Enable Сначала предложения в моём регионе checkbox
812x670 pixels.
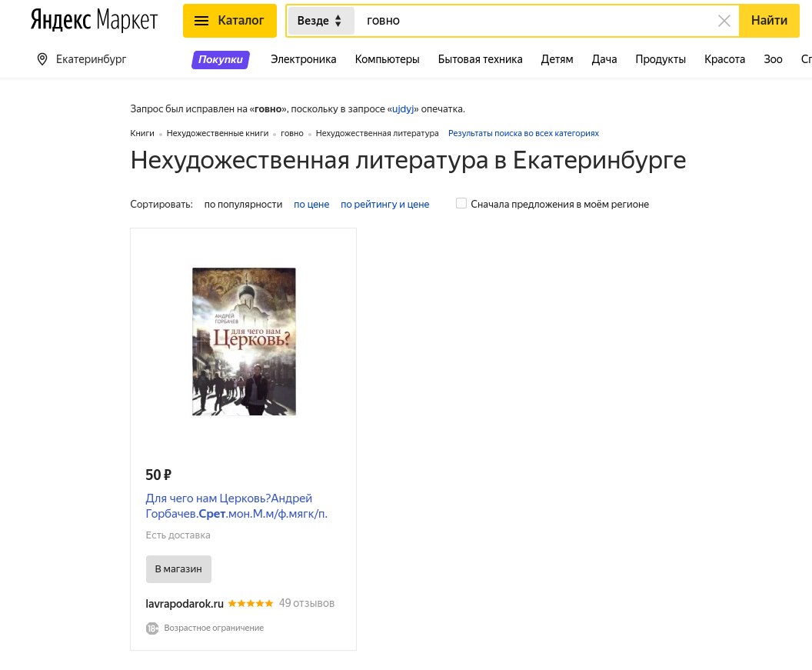pos(461,203)
